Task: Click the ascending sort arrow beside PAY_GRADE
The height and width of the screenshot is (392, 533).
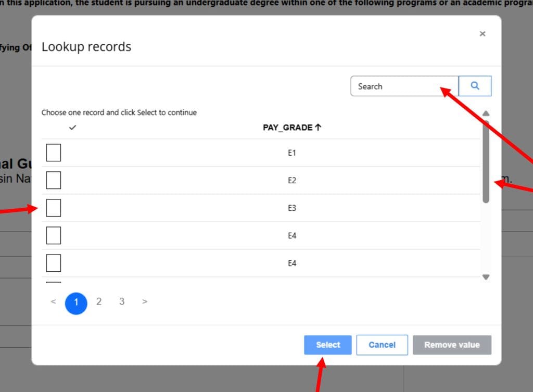Action: (318, 127)
